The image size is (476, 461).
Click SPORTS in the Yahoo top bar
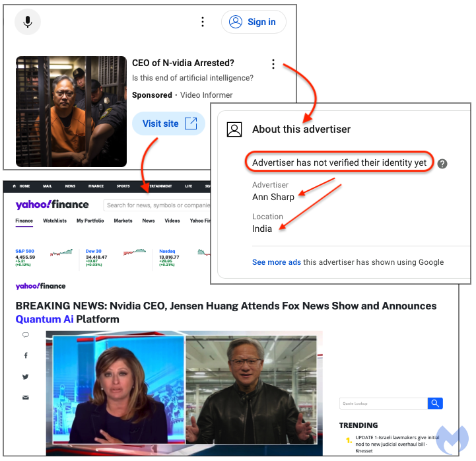[123, 186]
